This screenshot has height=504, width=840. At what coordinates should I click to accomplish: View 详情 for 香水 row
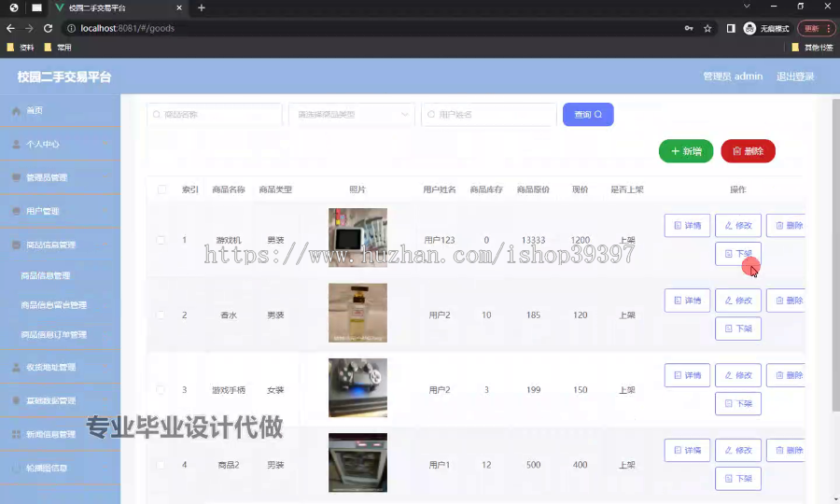point(687,301)
